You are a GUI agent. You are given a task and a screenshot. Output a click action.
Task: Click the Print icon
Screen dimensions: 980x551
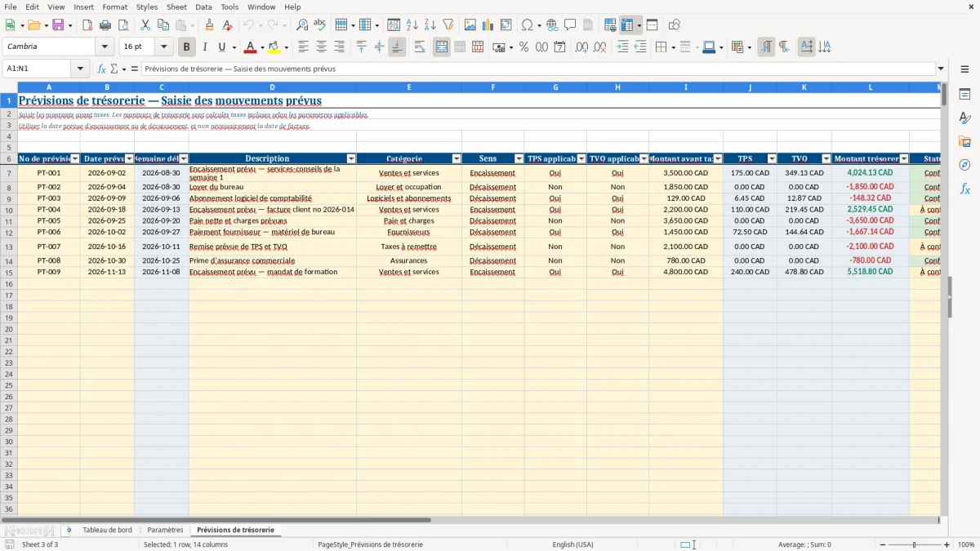[105, 25]
